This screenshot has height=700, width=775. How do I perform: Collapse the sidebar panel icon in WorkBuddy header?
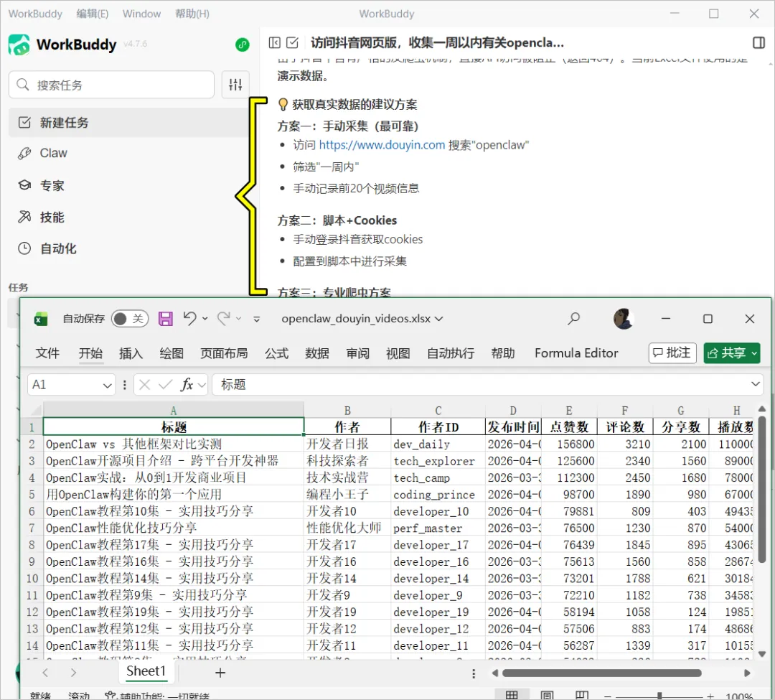tap(274, 43)
